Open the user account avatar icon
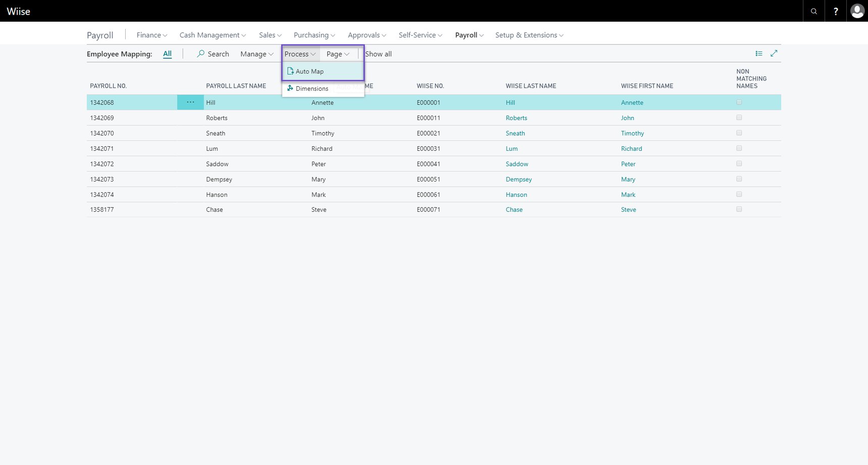Screen dimensions: 868x465 [856, 11]
